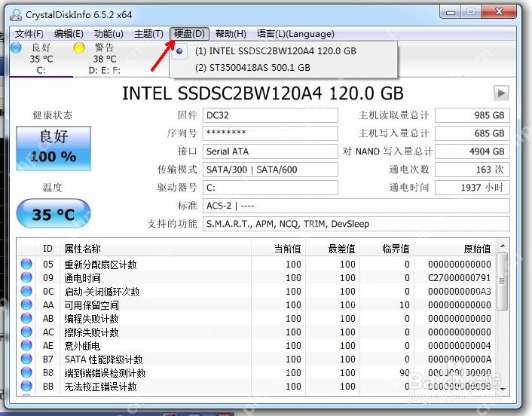This screenshot has width=532, height=416.
Task: Click the 传输模式 field SATA/300 | SATA/600
Action: click(270, 170)
